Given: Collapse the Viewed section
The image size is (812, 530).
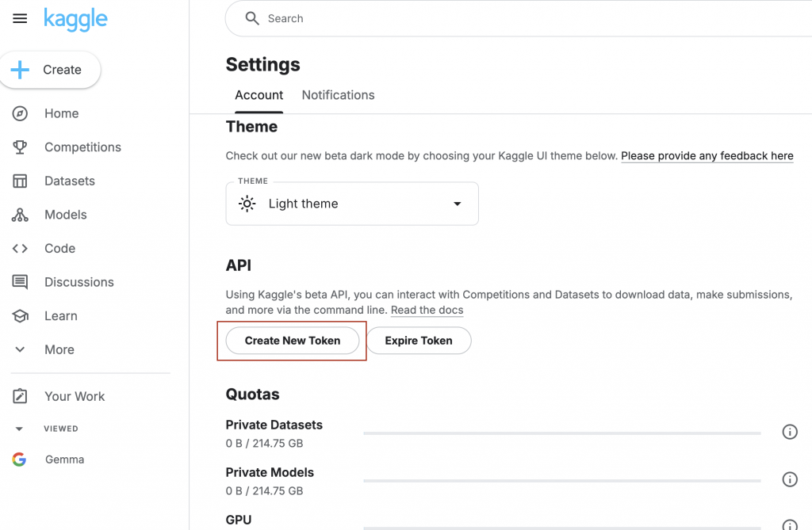Looking at the screenshot, I should point(20,429).
